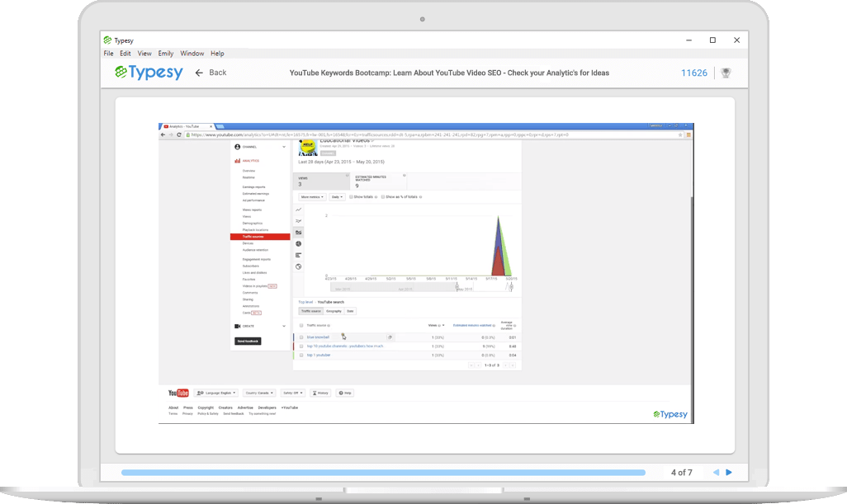Select Playback locations in the sidebar

point(255,230)
